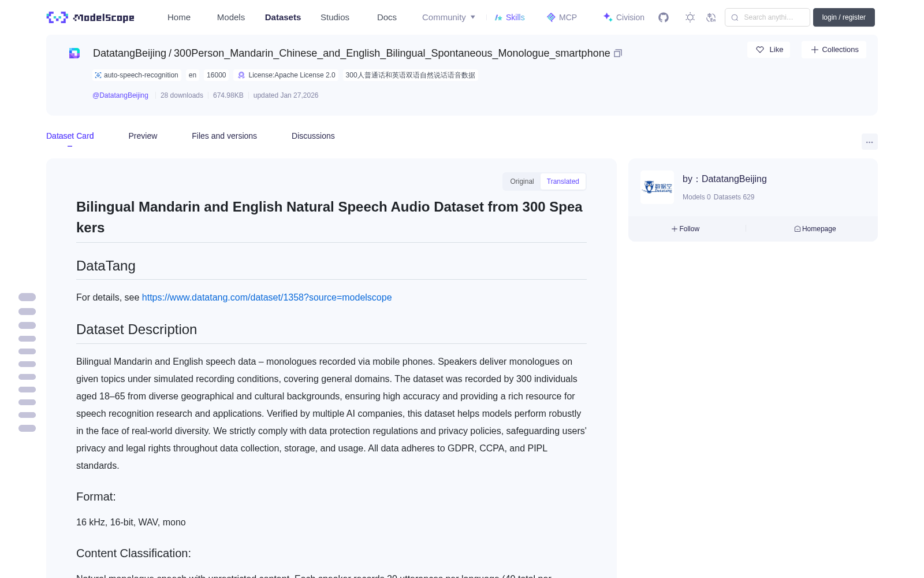Click the Chinese description tag
Screen dimensions: 924x578
tap(411, 75)
